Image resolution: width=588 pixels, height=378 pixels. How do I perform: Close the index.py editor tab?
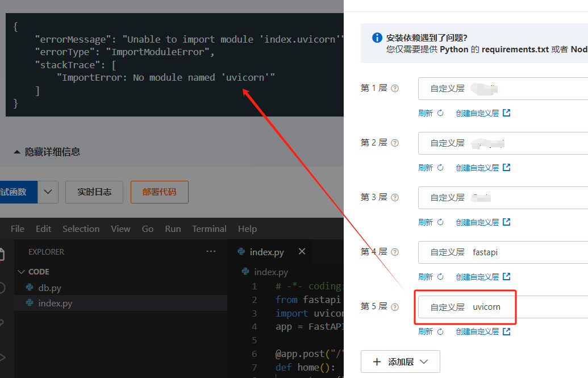click(302, 251)
